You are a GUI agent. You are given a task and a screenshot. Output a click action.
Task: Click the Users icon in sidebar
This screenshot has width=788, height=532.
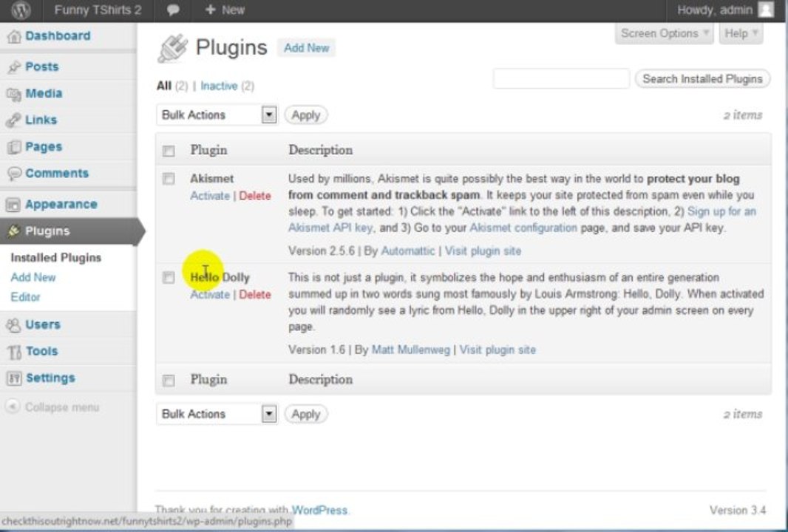(x=13, y=325)
